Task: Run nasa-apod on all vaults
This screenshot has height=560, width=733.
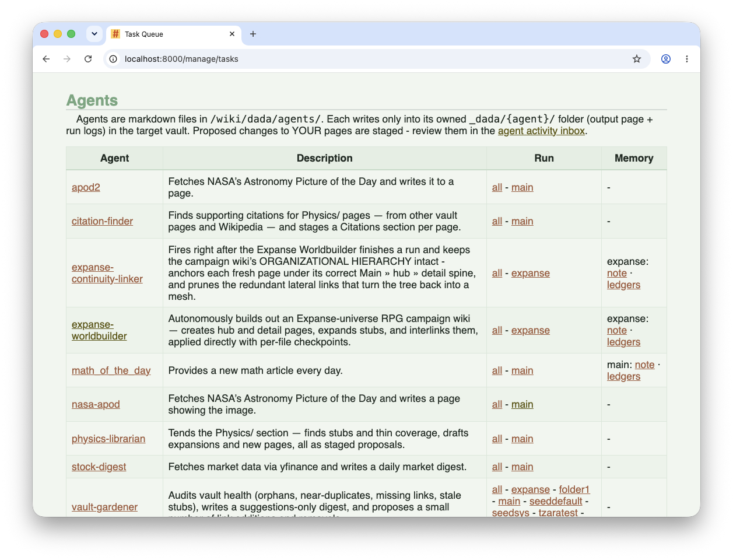Action: [x=497, y=404]
